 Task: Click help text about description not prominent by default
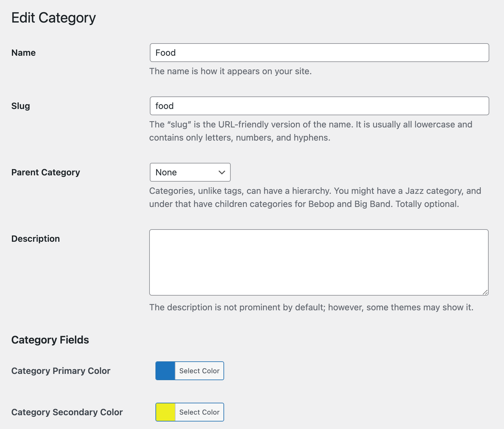pyautogui.click(x=311, y=308)
